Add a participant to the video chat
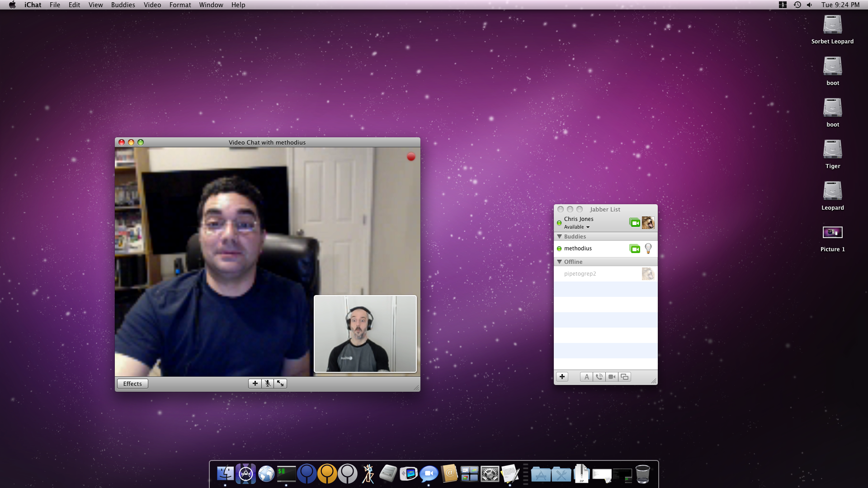868x488 pixels. coord(255,384)
